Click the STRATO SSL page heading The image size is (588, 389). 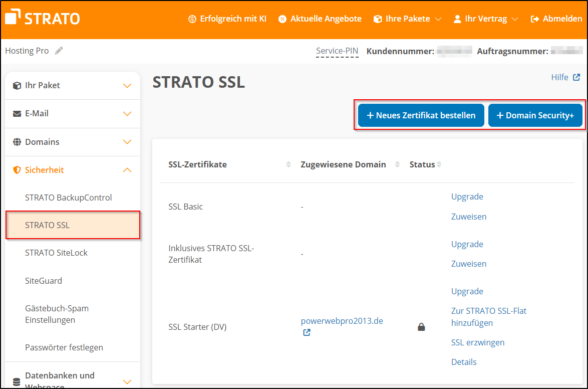199,82
